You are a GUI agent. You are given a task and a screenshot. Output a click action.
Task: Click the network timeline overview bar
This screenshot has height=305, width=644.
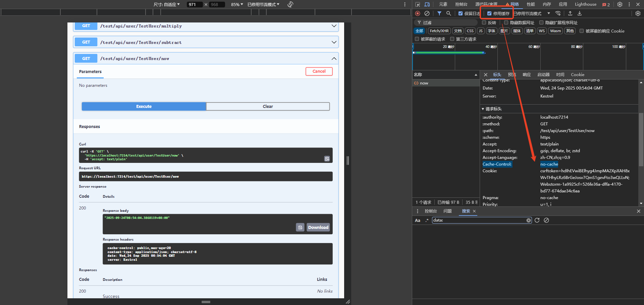coord(449,53)
